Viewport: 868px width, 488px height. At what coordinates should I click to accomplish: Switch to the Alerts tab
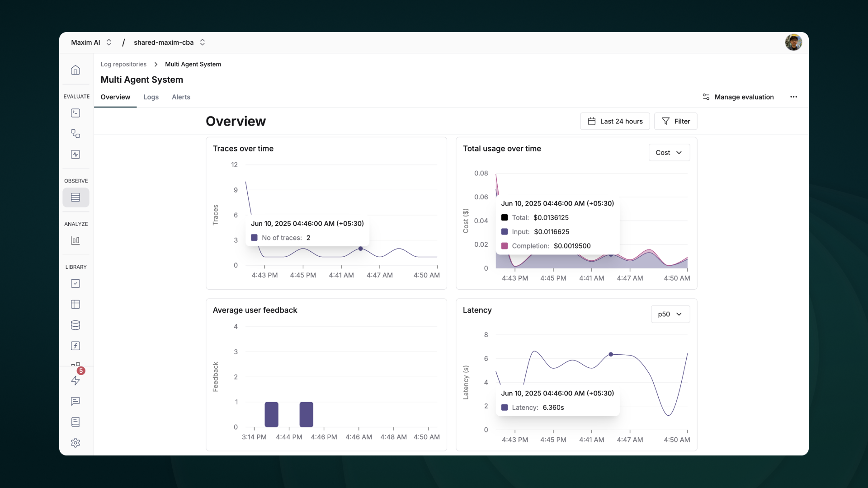pos(181,97)
